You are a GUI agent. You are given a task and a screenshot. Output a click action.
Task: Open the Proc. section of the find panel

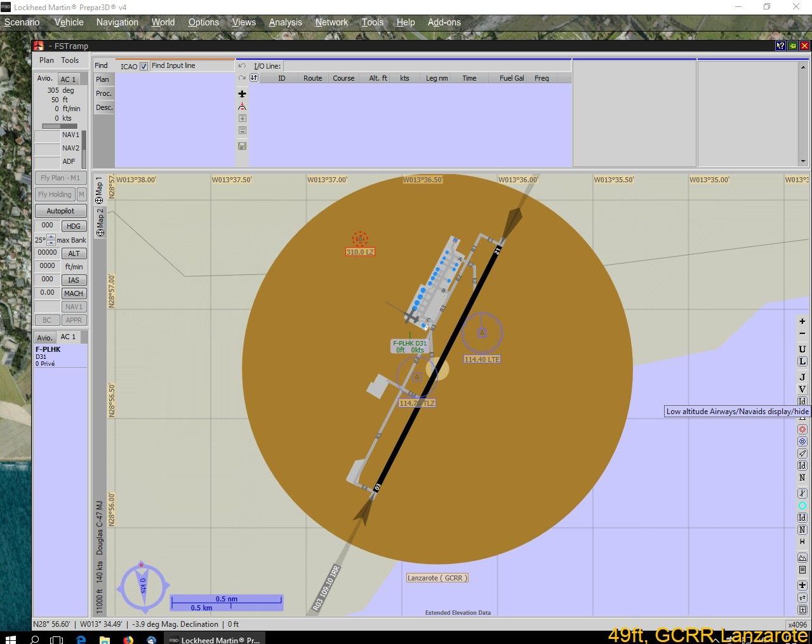[104, 93]
